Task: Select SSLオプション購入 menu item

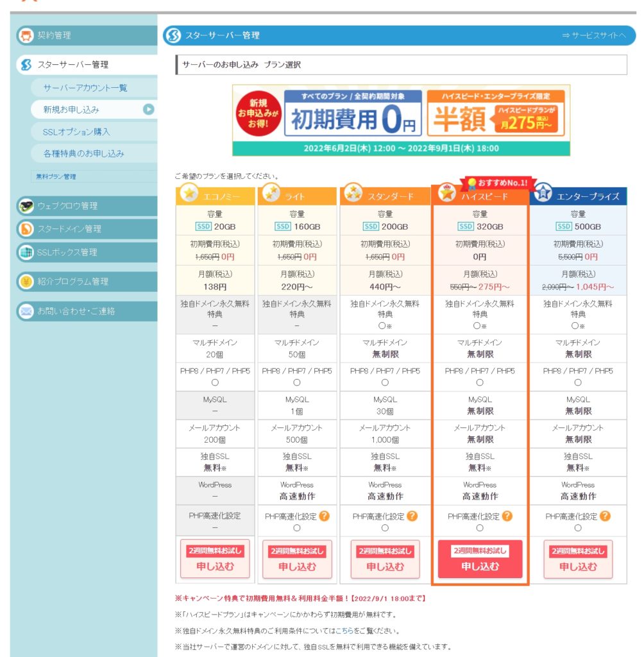Action: [76, 132]
